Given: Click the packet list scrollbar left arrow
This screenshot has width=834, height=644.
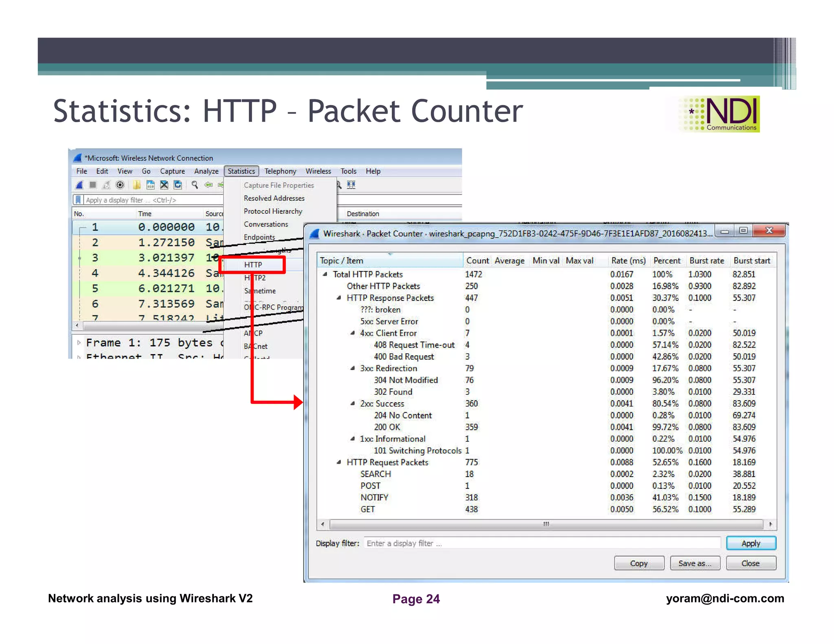Looking at the screenshot, I should point(77,325).
